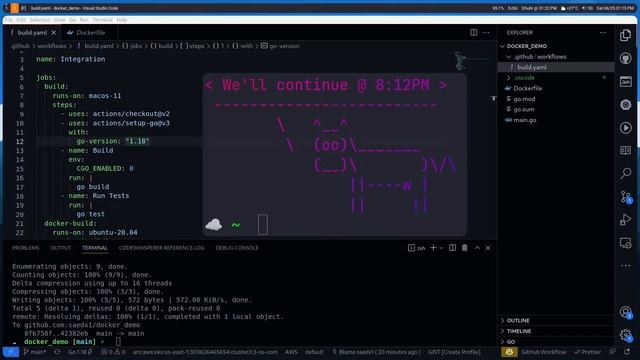The height and width of the screenshot is (360, 640).
Task: Click the Prettier status bar item
Action: coord(587,352)
